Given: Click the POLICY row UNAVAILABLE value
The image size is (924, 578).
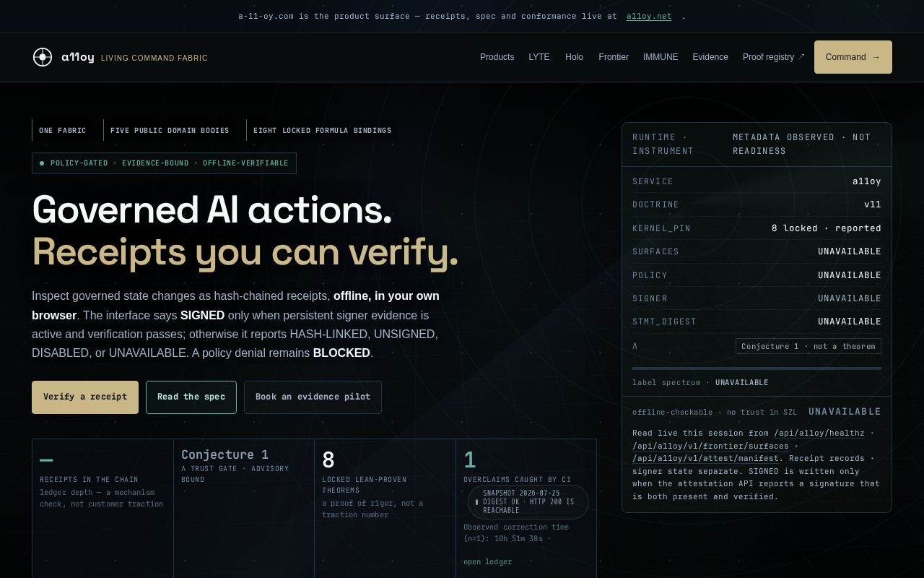Looking at the screenshot, I should pyautogui.click(x=850, y=275).
